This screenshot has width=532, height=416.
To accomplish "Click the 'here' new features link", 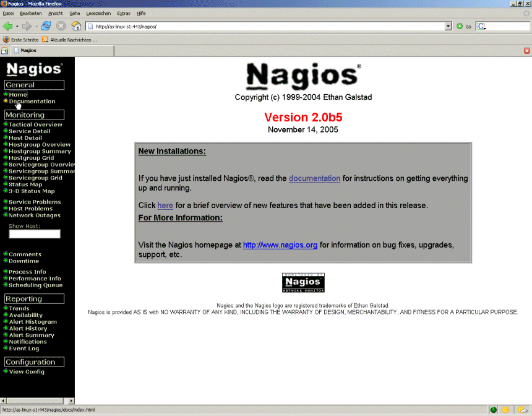I will coord(165,206).
